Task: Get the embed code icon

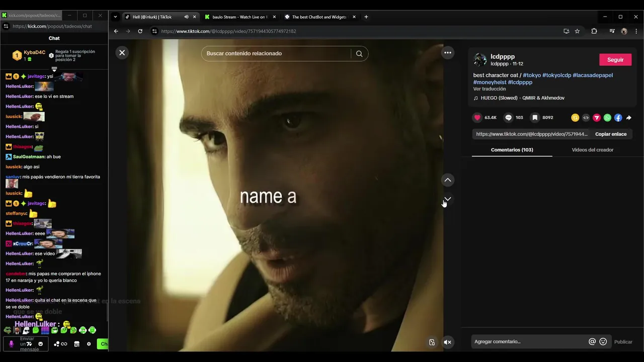Action: [x=586, y=118]
